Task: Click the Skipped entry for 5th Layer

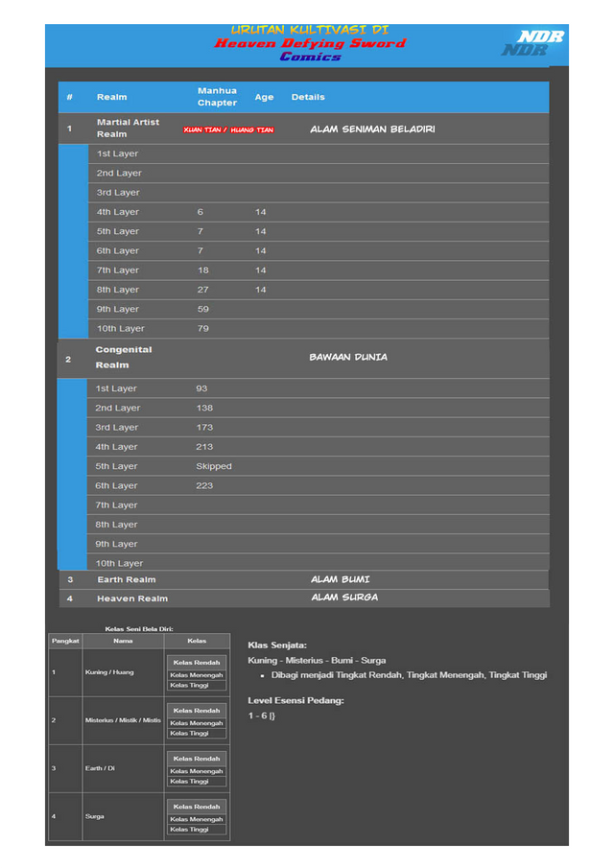Action: coord(213,466)
